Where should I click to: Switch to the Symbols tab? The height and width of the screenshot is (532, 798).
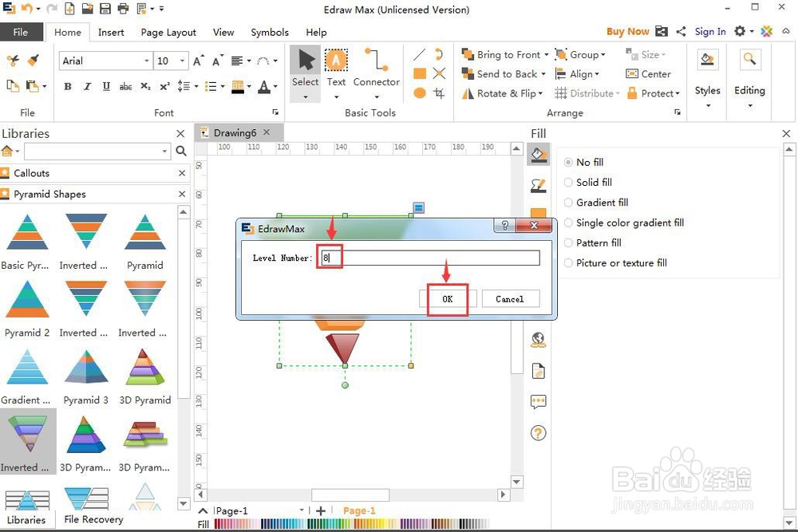270,32
